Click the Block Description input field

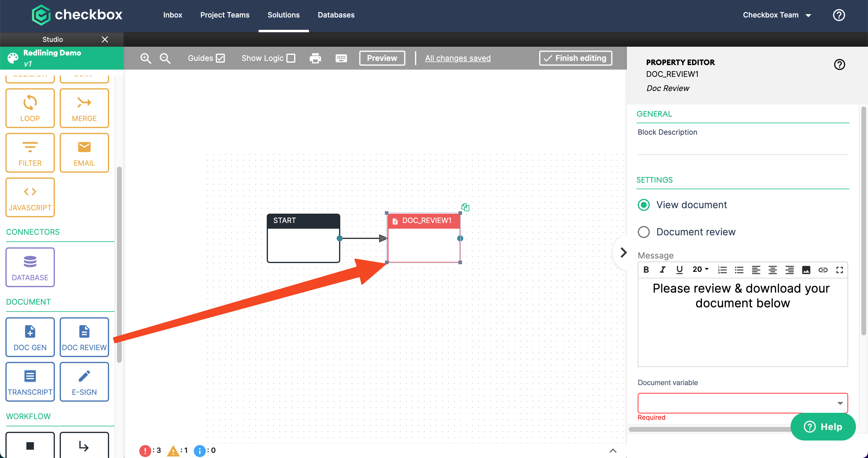point(742,147)
